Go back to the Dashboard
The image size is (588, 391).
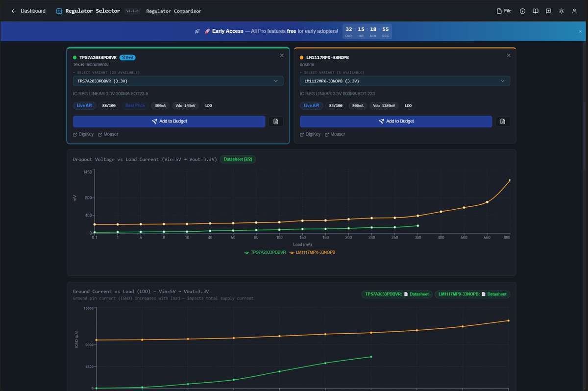click(28, 10)
